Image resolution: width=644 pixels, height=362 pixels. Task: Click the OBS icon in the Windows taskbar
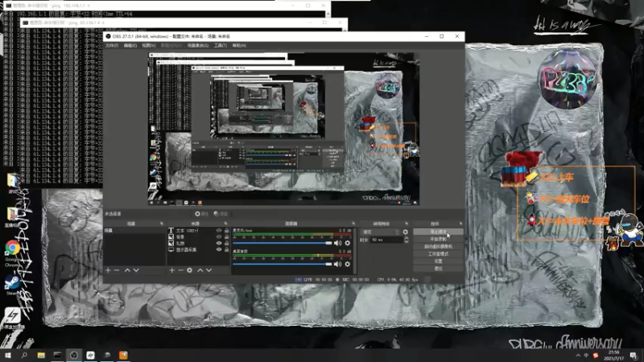pyautogui.click(x=74, y=355)
